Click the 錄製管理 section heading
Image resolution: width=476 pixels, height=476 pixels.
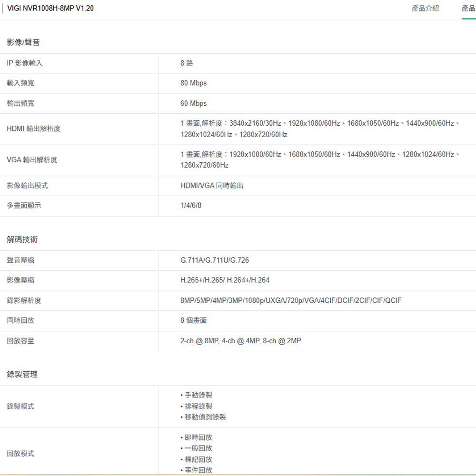click(x=22, y=375)
